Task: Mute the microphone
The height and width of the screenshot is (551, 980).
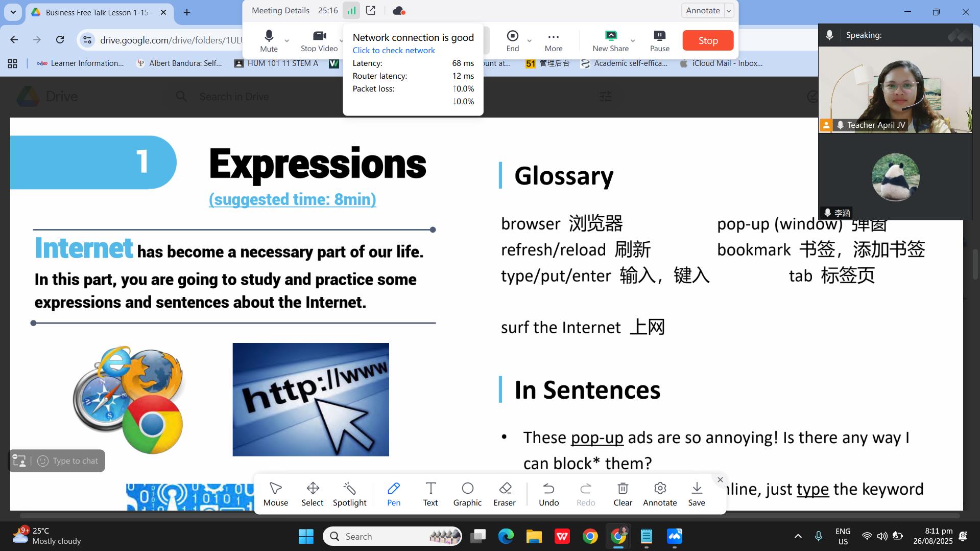Action: tap(269, 40)
